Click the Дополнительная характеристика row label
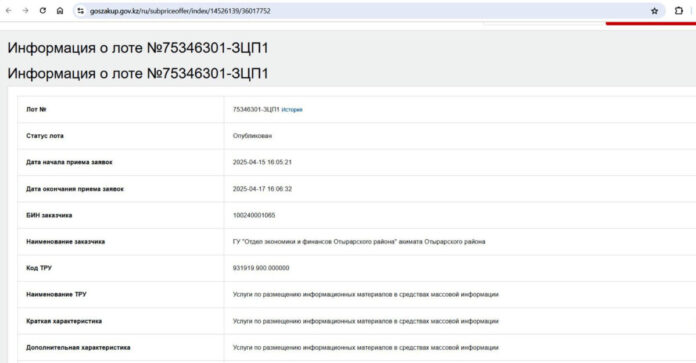 78,347
